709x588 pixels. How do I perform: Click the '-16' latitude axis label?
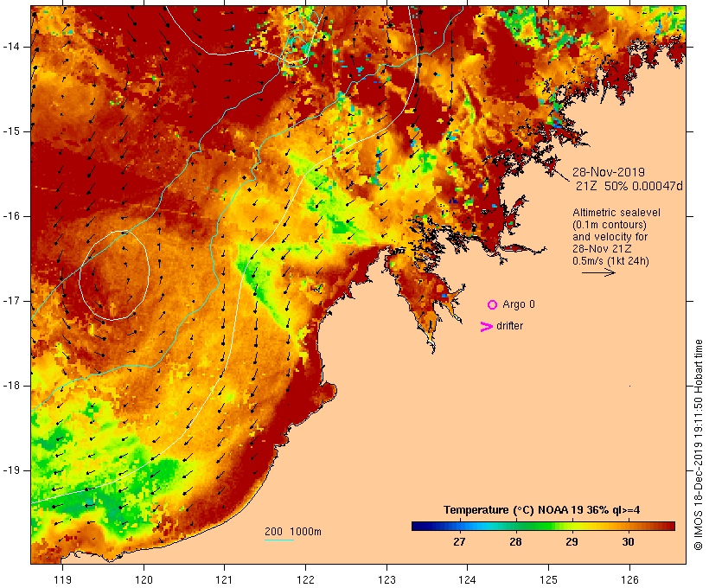click(x=10, y=216)
